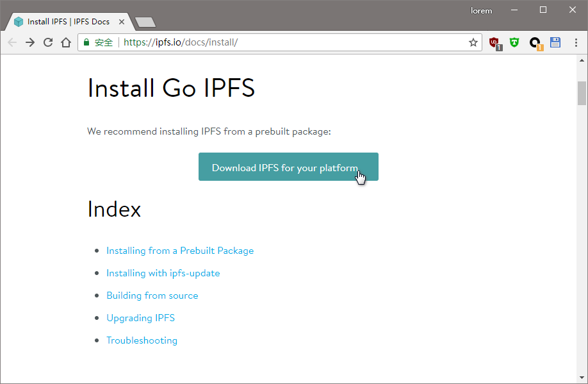Screen dimensions: 588x384
Task: Click Download IPFS for your platform button
Action: [x=288, y=167]
